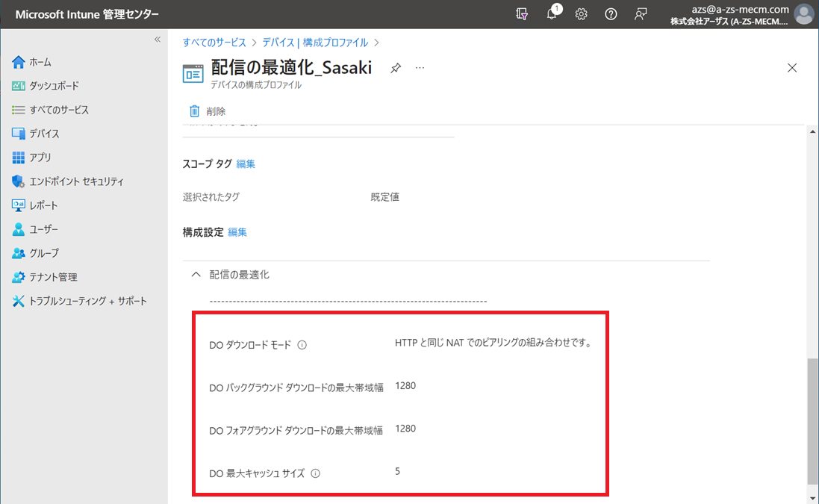The image size is (819, 504).
Task: Click the info icon beside DO 最大キャッシュ サイズ
Action: click(315, 473)
